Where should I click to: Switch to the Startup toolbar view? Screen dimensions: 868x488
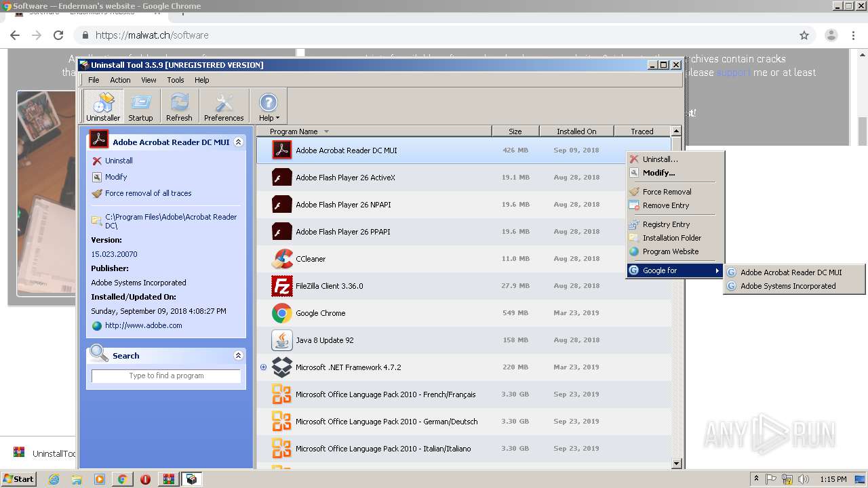[x=140, y=106]
